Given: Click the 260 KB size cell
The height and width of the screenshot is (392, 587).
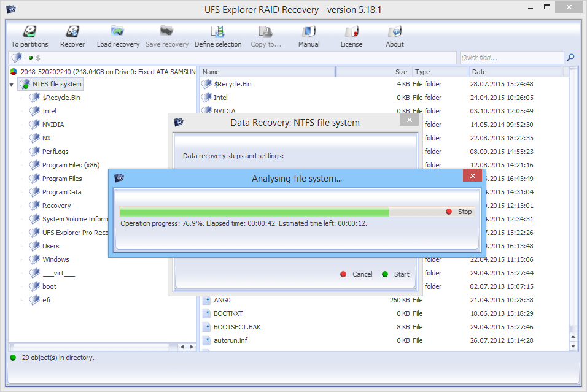Looking at the screenshot, I should pos(400,300).
